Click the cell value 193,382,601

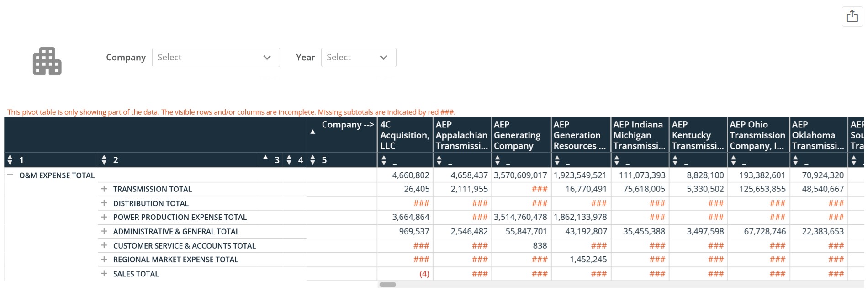762,175
